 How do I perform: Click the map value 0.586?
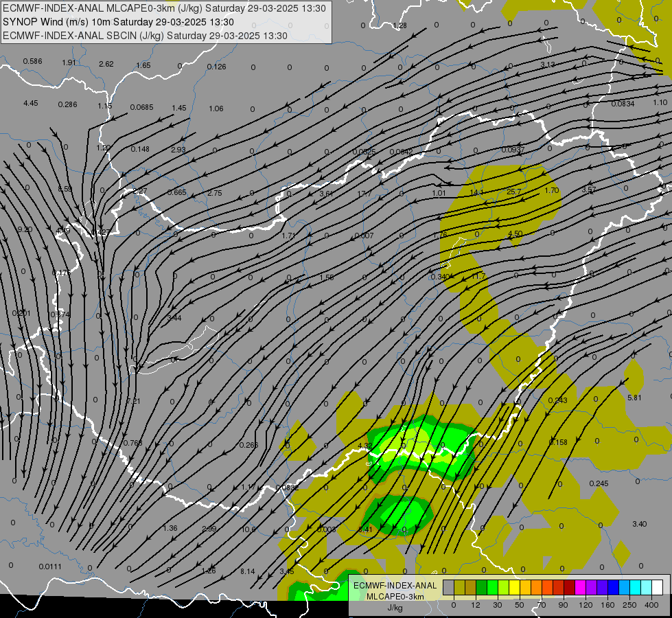point(32,61)
